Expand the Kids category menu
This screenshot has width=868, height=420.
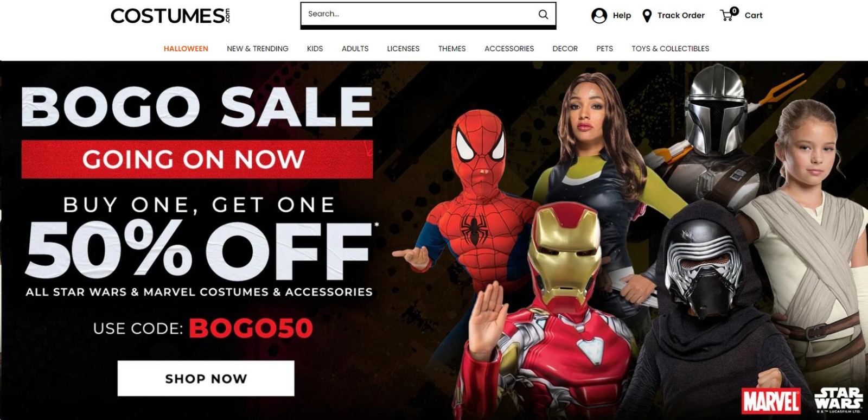(x=315, y=48)
